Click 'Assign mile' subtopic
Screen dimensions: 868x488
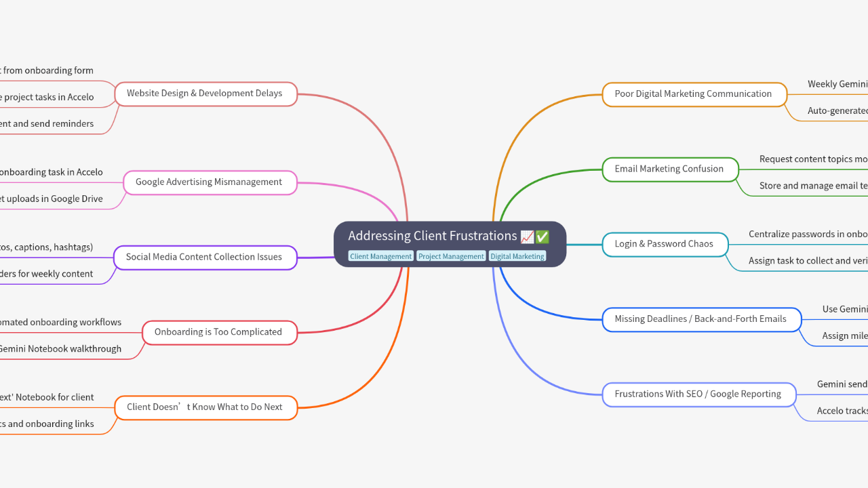click(x=845, y=335)
